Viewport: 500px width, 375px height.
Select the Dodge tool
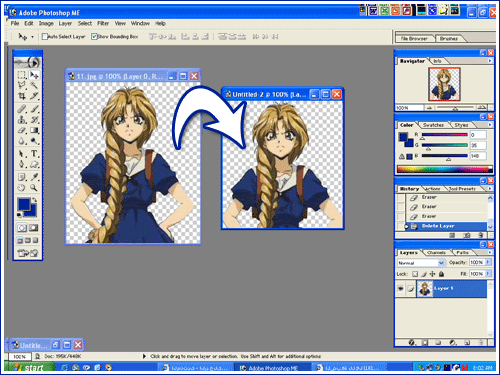(34, 141)
